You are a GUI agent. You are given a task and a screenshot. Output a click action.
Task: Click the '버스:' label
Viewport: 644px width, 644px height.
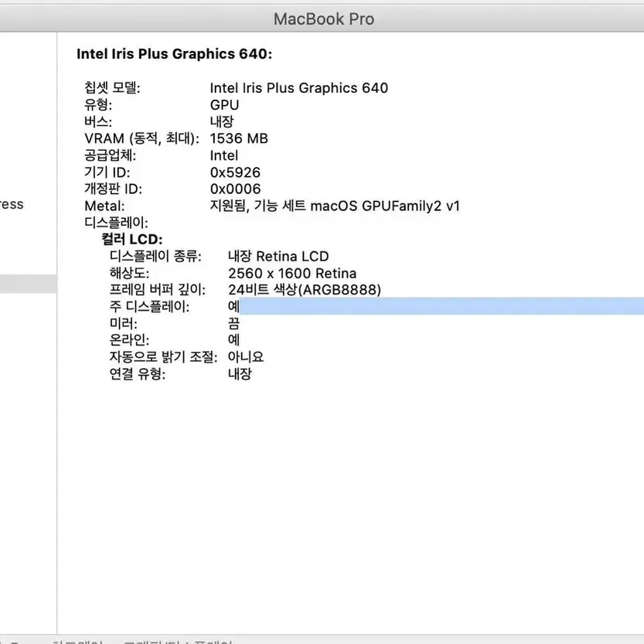[97, 121]
